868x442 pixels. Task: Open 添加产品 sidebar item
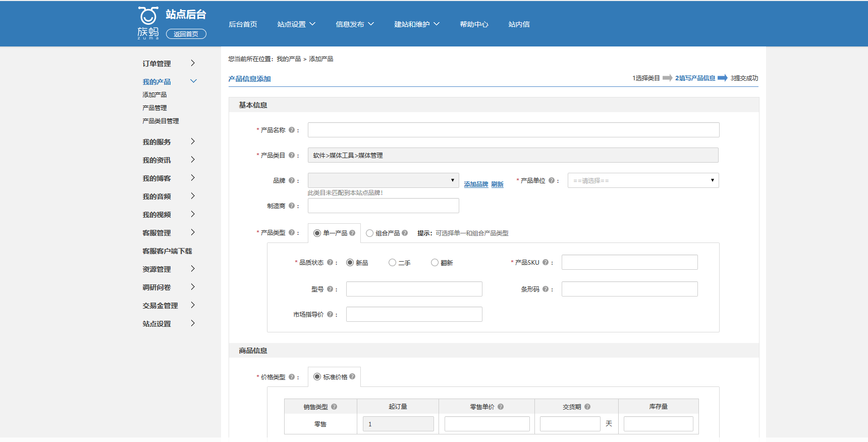coord(154,95)
